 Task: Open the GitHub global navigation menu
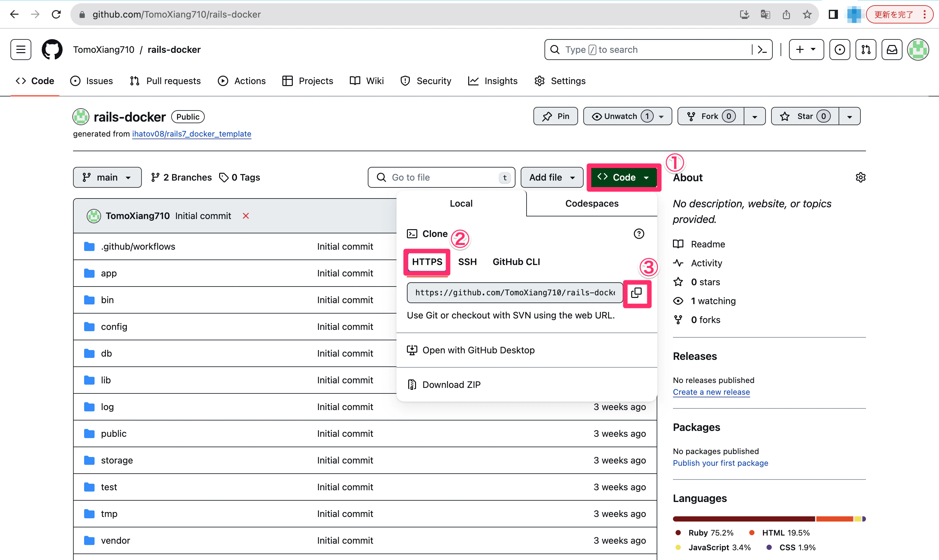(21, 50)
